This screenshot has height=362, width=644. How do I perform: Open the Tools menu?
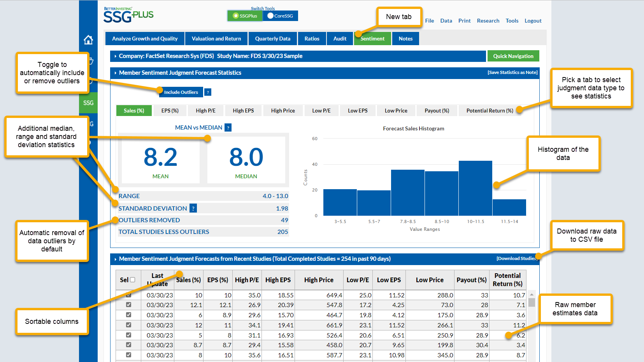click(x=512, y=21)
